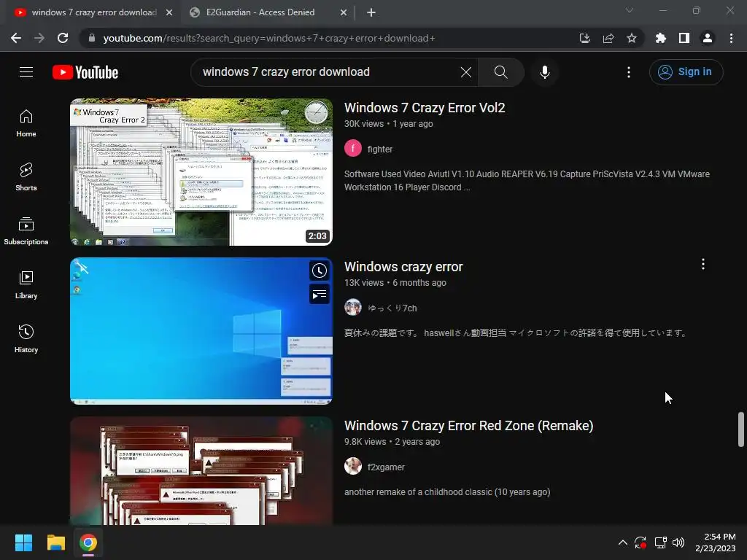Expand the tab search chevron
747x560 pixels.
tap(630, 10)
